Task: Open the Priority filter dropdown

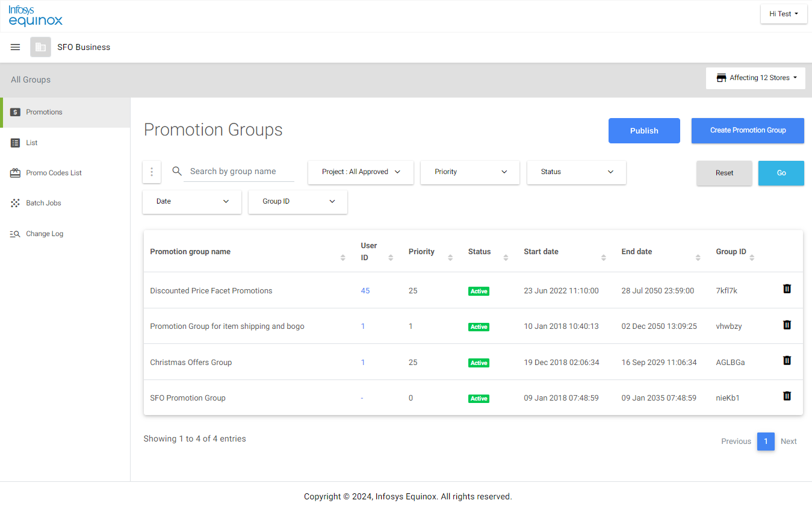Action: click(x=470, y=172)
